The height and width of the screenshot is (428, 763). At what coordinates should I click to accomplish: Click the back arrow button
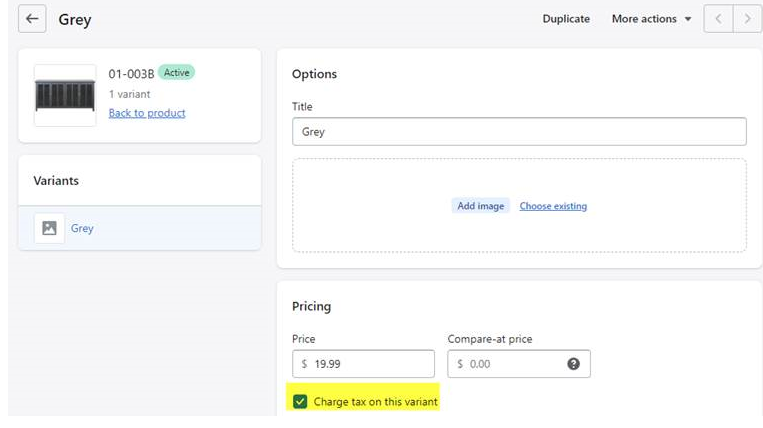[x=32, y=19]
